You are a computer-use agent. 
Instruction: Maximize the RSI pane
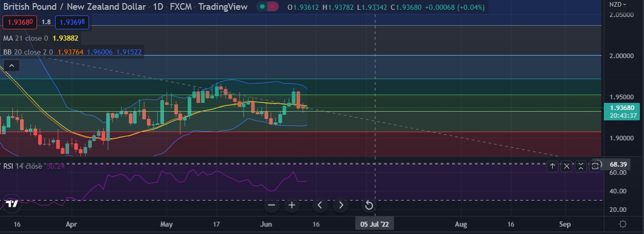point(595,166)
